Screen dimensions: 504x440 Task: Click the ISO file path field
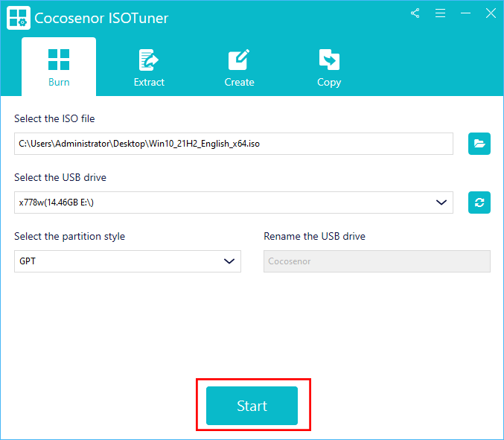click(x=234, y=144)
